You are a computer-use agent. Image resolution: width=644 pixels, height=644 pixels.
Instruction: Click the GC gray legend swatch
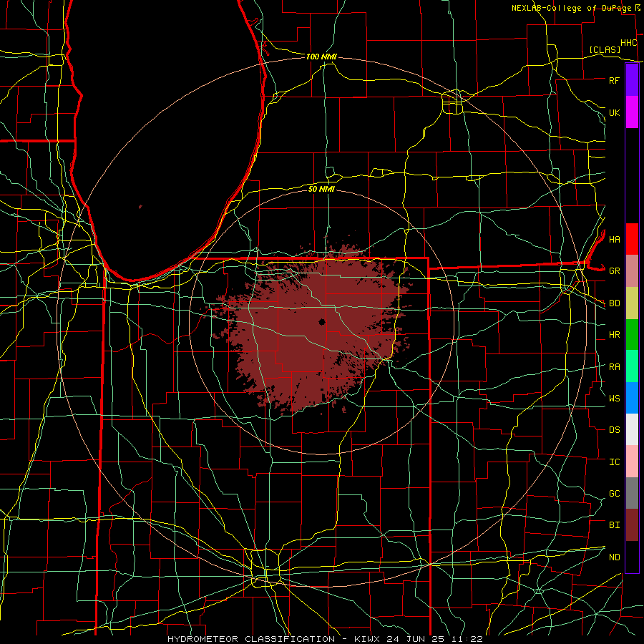(632, 493)
